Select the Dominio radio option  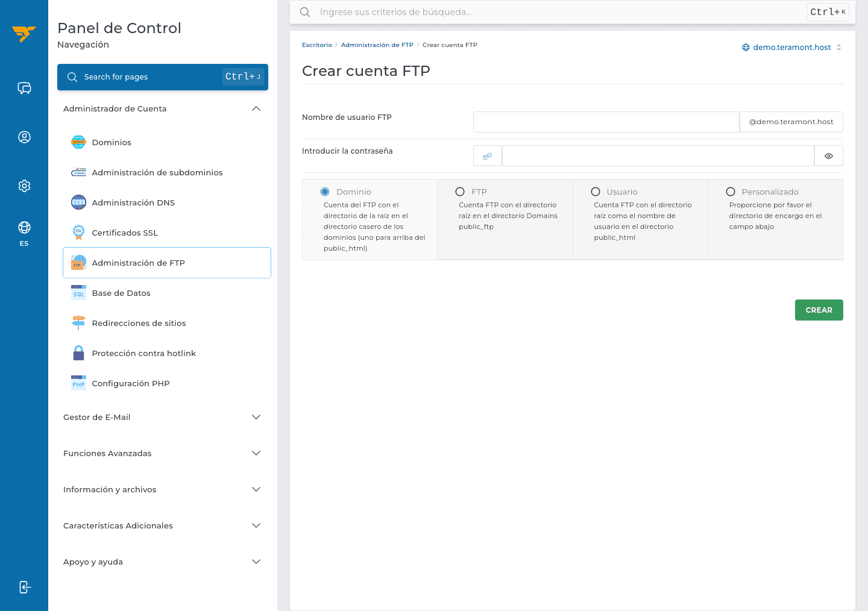(325, 192)
